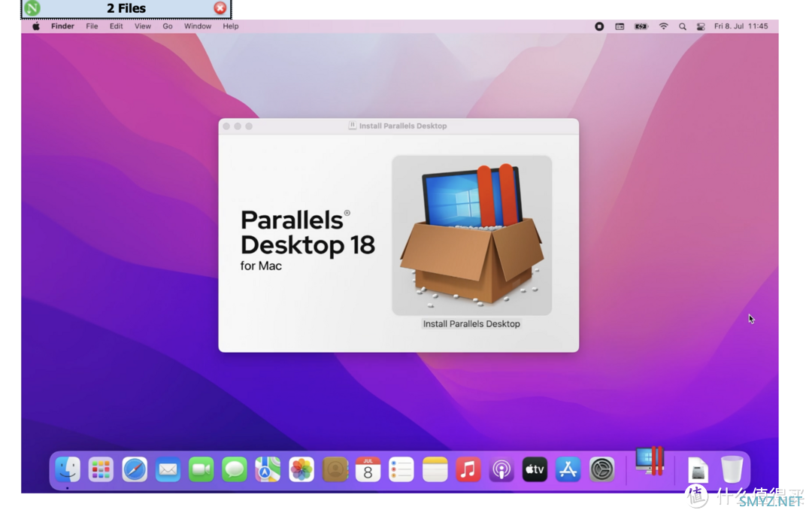Viewport: 812px width, 516px height.
Task: Open the Finder menu
Action: pyautogui.click(x=62, y=26)
